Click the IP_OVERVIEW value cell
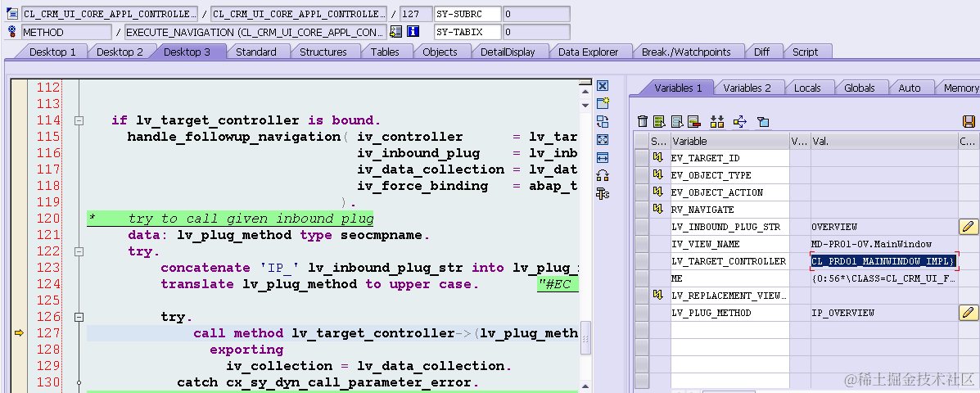 point(883,313)
